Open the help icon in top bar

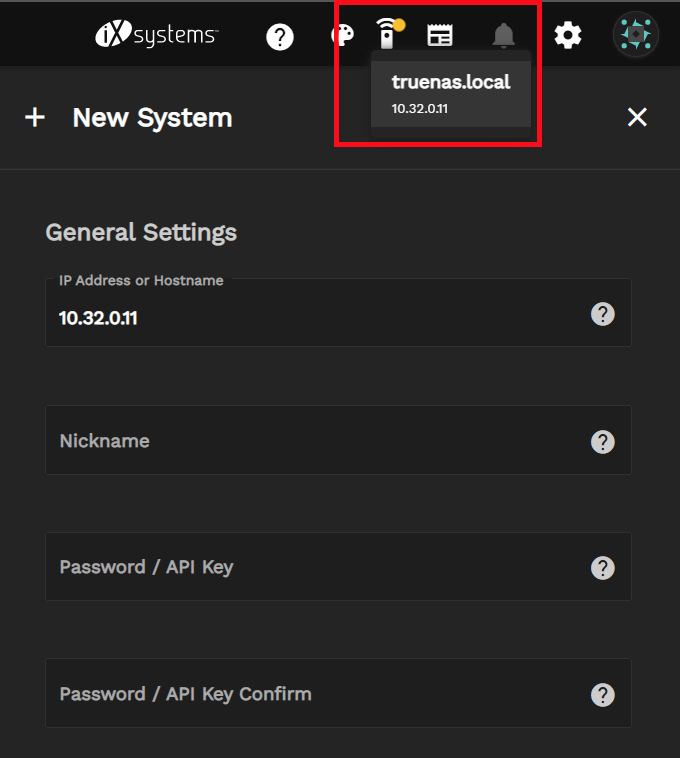280,37
